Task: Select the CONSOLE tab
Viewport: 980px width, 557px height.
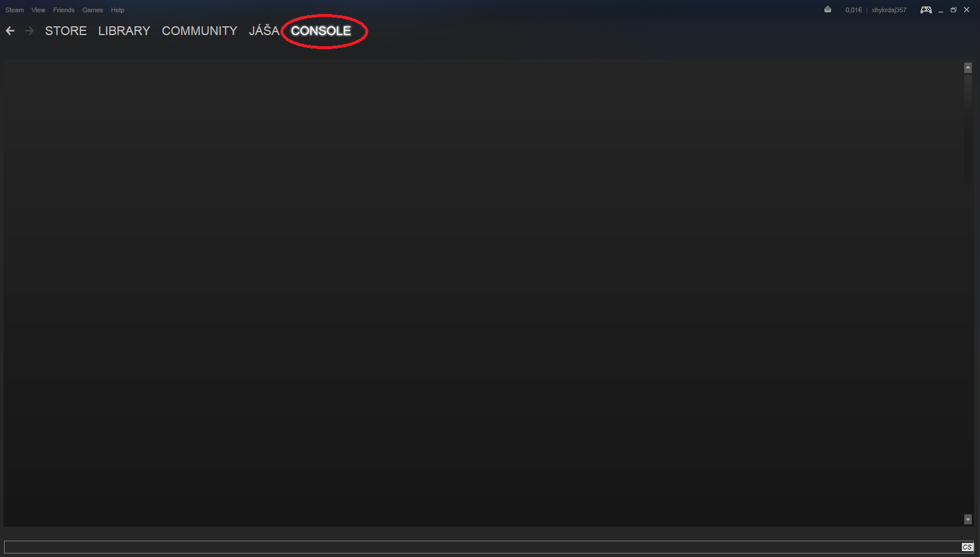Action: pyautogui.click(x=321, y=31)
